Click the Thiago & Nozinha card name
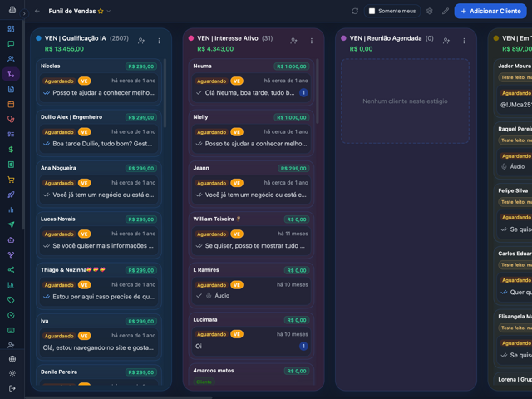532x399 pixels. pyautogui.click(x=73, y=270)
